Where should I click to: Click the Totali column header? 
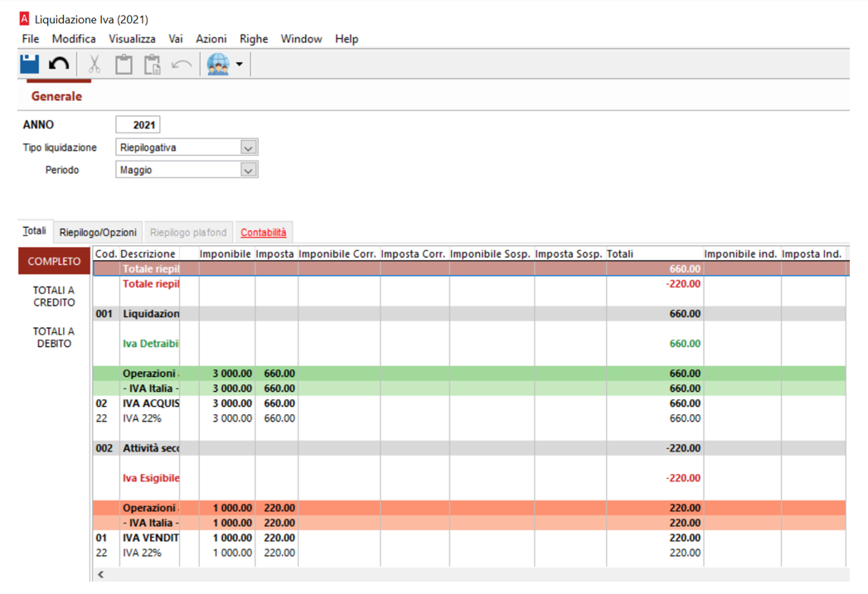(655, 254)
